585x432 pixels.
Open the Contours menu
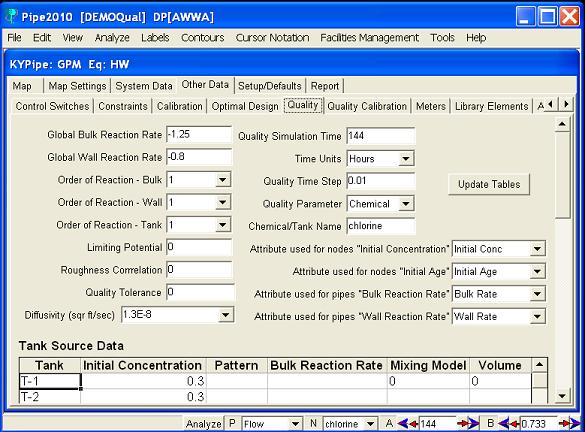(203, 38)
